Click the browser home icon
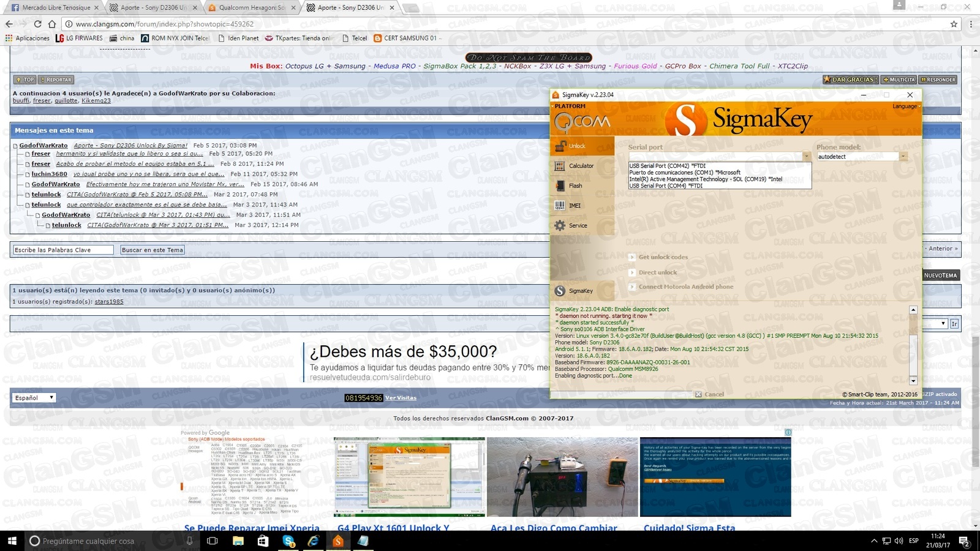The image size is (980, 551). [x=52, y=24]
